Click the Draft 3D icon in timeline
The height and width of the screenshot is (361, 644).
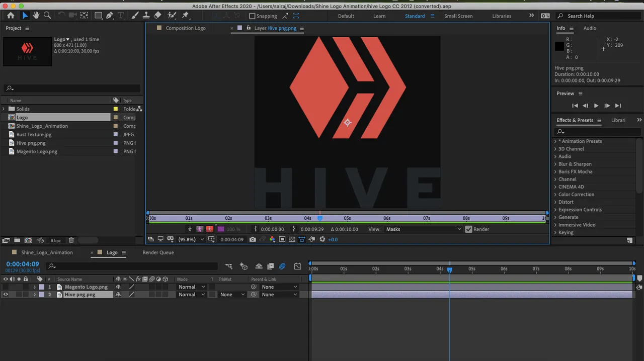[244, 266]
